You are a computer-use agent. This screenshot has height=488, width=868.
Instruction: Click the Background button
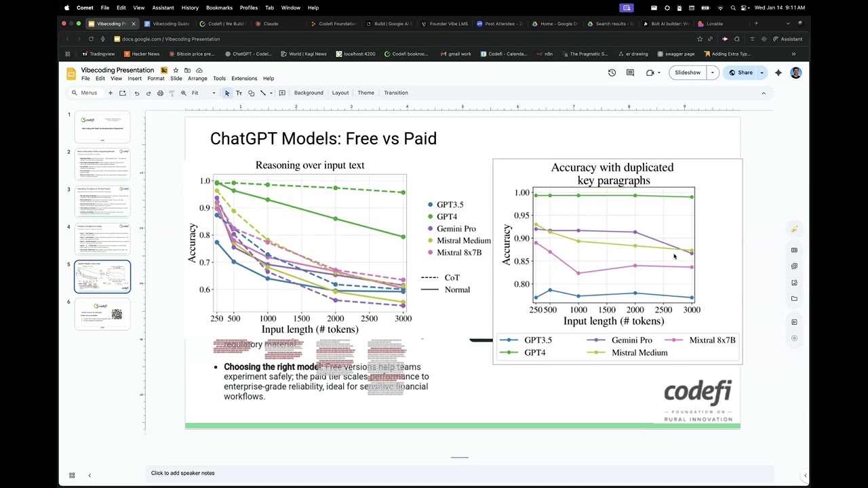coord(309,93)
